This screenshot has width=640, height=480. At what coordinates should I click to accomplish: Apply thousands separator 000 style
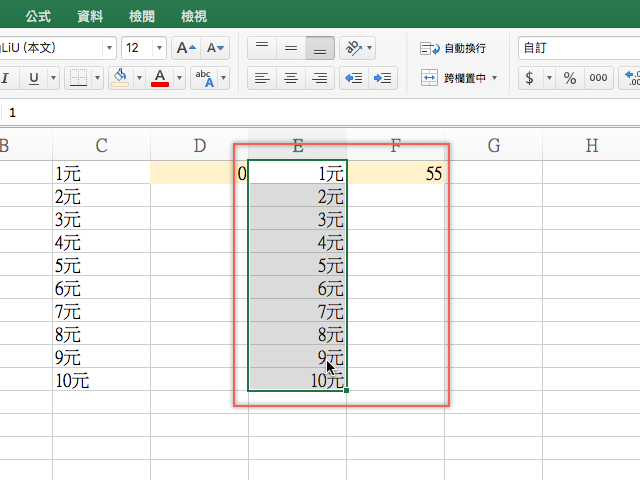[x=598, y=78]
